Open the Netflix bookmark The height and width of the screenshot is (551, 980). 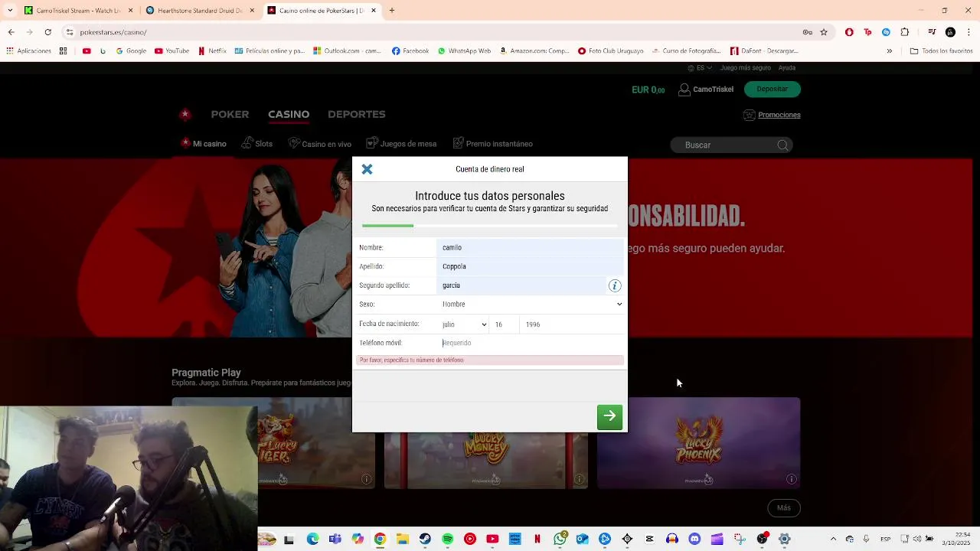point(212,51)
